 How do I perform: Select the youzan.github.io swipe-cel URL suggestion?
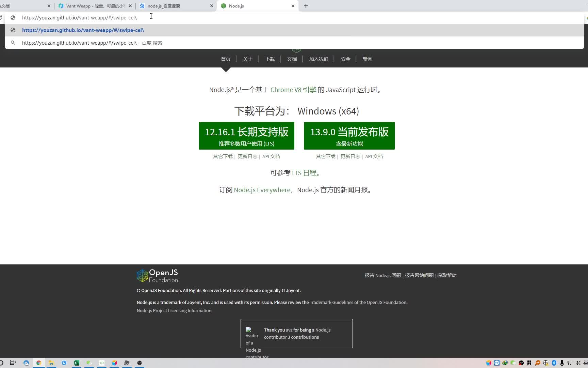(294, 30)
